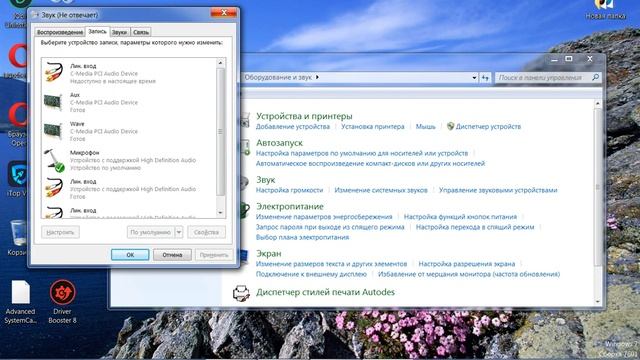Screen dimensions: 640x360
Task: Open Настройка параметров по умолчанию для носителей link
Action: [x=362, y=153]
